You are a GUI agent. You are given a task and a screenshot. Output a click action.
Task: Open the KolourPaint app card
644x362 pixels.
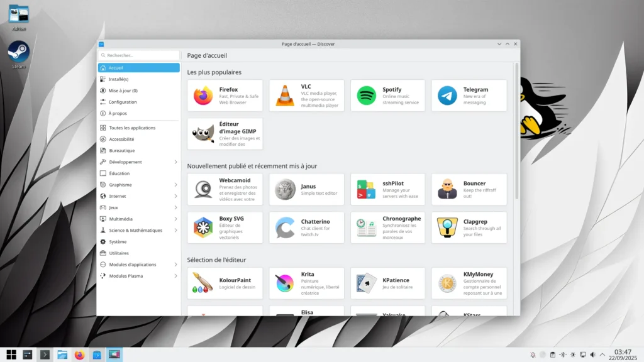pyautogui.click(x=225, y=283)
